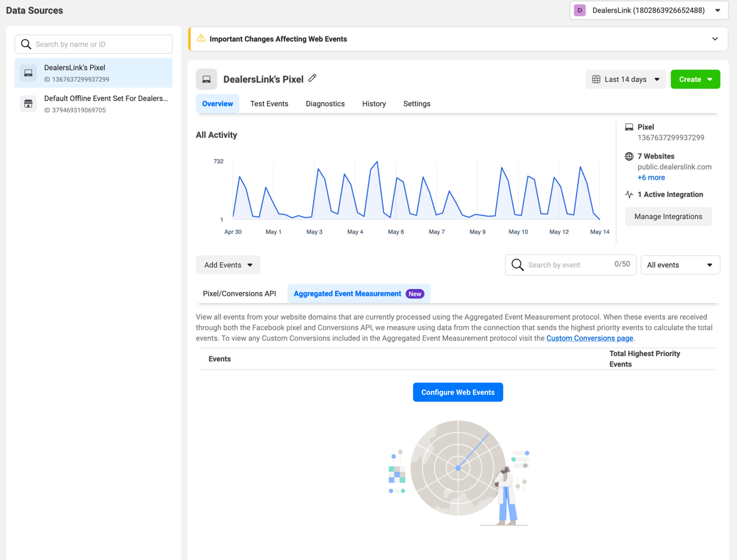Open the Diagnostics tab

point(325,104)
